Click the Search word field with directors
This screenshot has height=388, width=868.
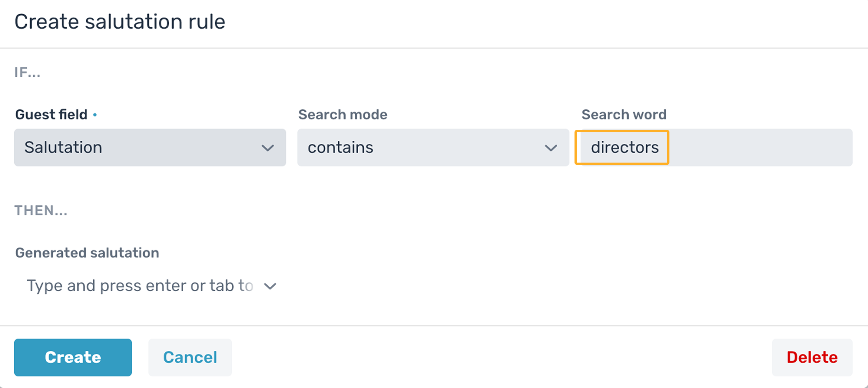[716, 147]
